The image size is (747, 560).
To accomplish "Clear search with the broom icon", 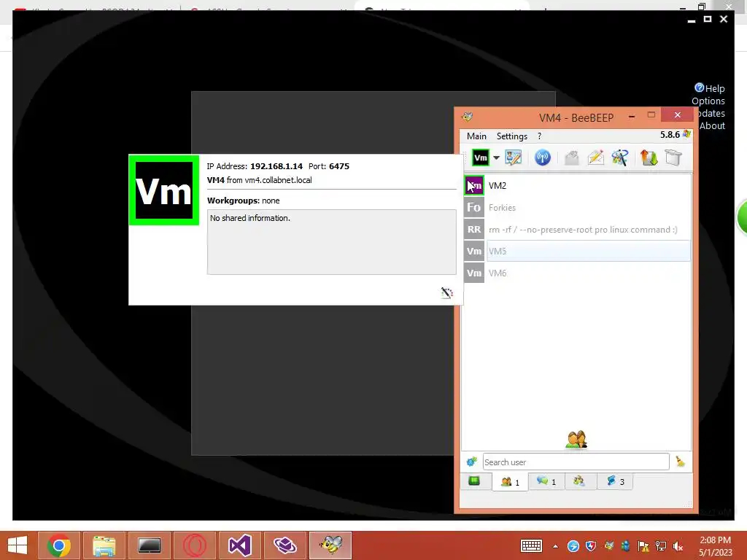I will click(x=681, y=462).
